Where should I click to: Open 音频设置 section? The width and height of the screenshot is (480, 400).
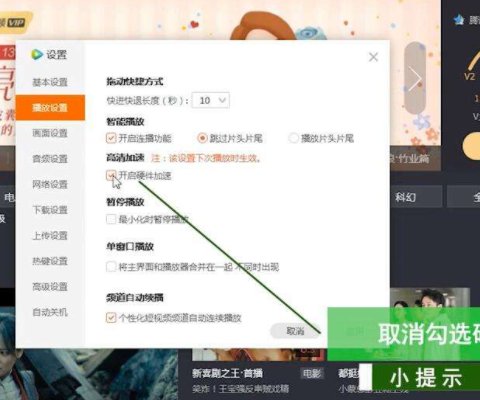point(50,159)
